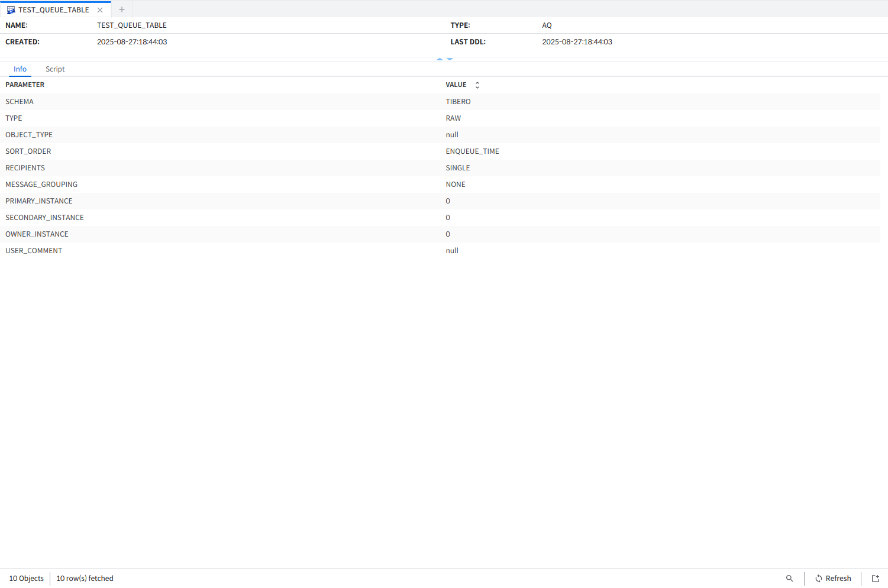Click the VALUE column header text
The height and width of the screenshot is (588, 888).
click(x=456, y=85)
